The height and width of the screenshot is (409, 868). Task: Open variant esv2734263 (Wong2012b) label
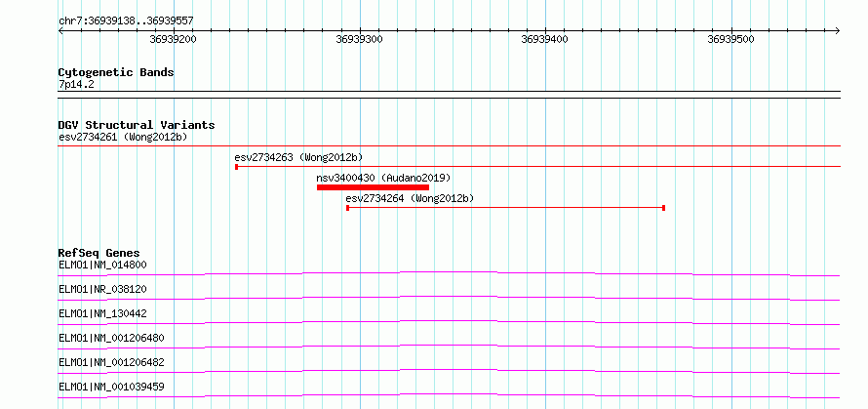tap(299, 157)
